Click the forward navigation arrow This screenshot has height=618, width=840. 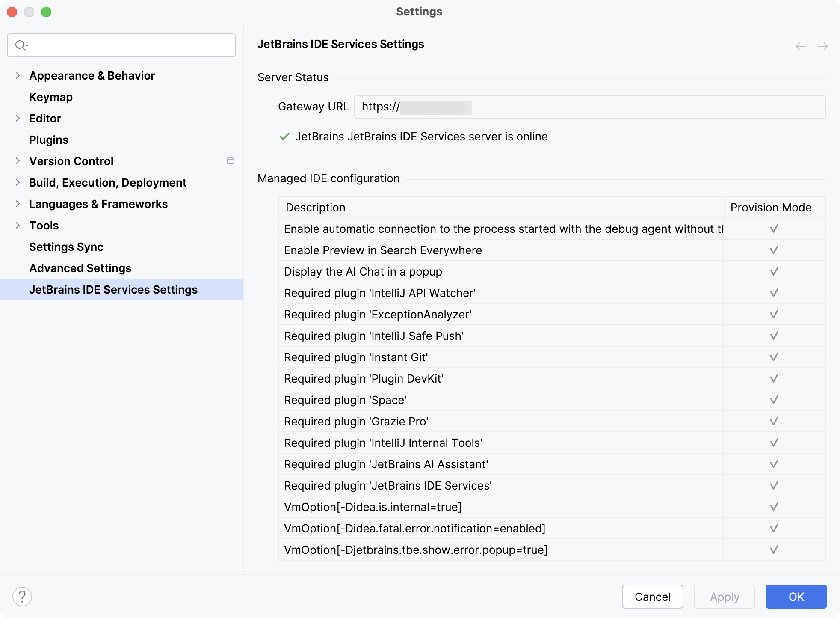pyautogui.click(x=822, y=46)
